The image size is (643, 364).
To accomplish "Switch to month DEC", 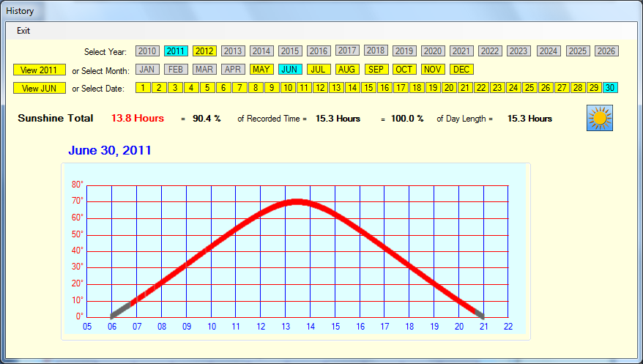I will pos(461,70).
